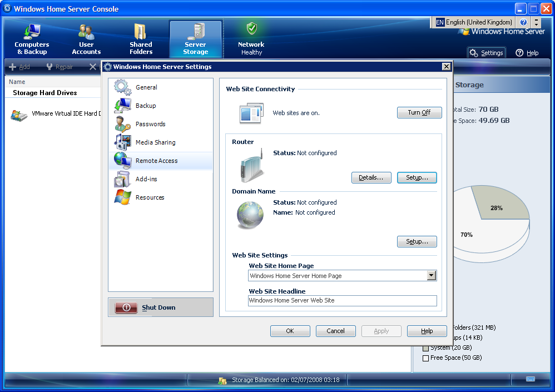Click the User Accounts icon
The height and width of the screenshot is (392, 555).
pos(86,31)
